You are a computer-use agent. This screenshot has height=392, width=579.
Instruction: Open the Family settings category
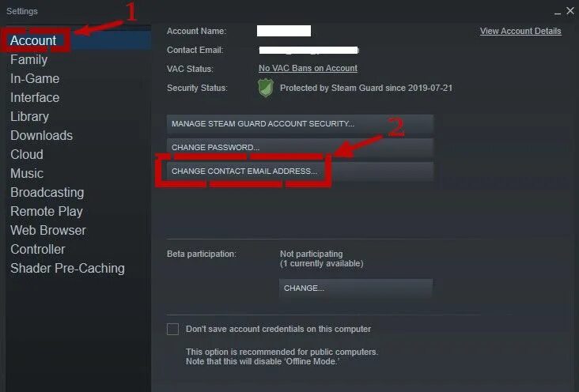[x=28, y=60]
